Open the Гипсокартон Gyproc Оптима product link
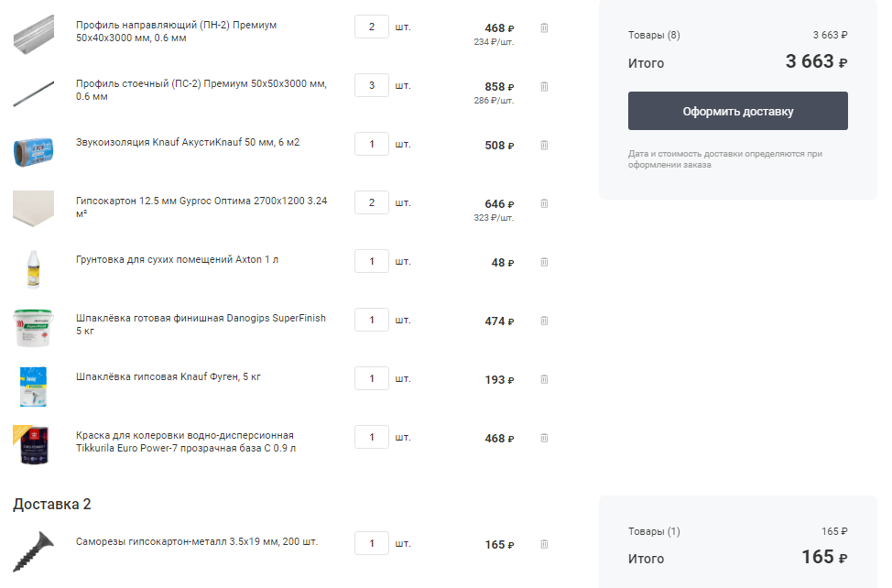892x588 pixels. tap(201, 207)
